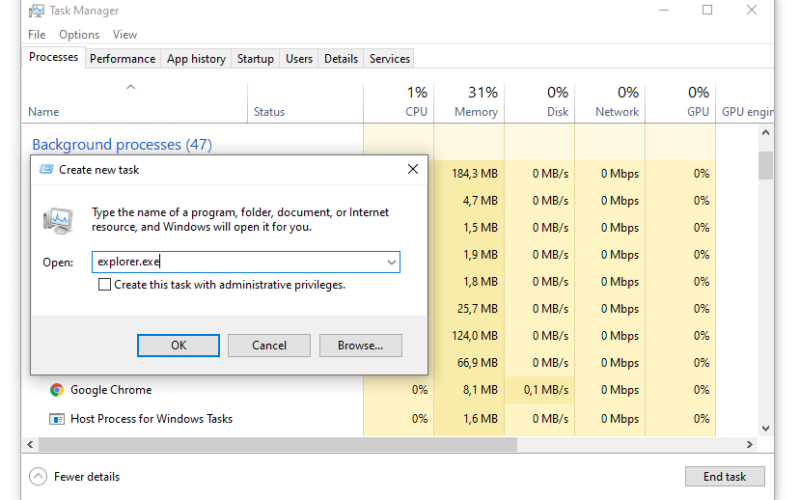The height and width of the screenshot is (500, 800).
Task: Confirm new task with OK button
Action: pos(179,345)
